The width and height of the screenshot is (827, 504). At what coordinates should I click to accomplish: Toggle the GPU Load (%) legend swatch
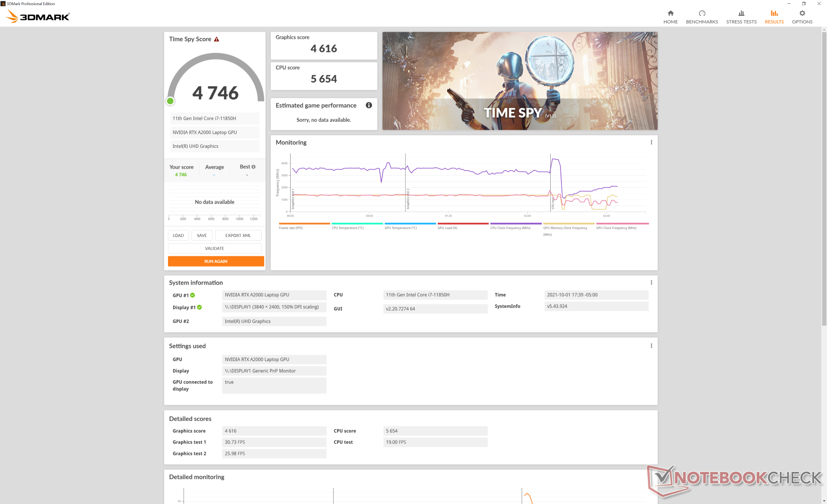coord(463,224)
